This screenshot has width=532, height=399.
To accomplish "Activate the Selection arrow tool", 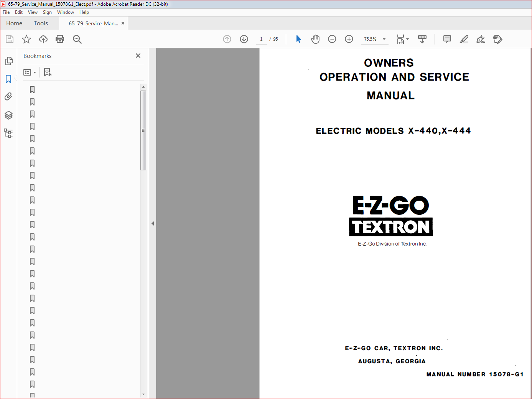I will pyautogui.click(x=298, y=39).
